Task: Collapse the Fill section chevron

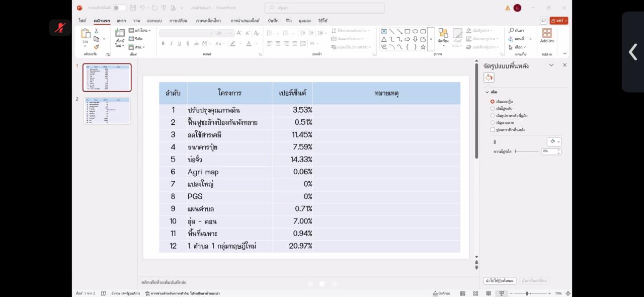Action: [487, 92]
